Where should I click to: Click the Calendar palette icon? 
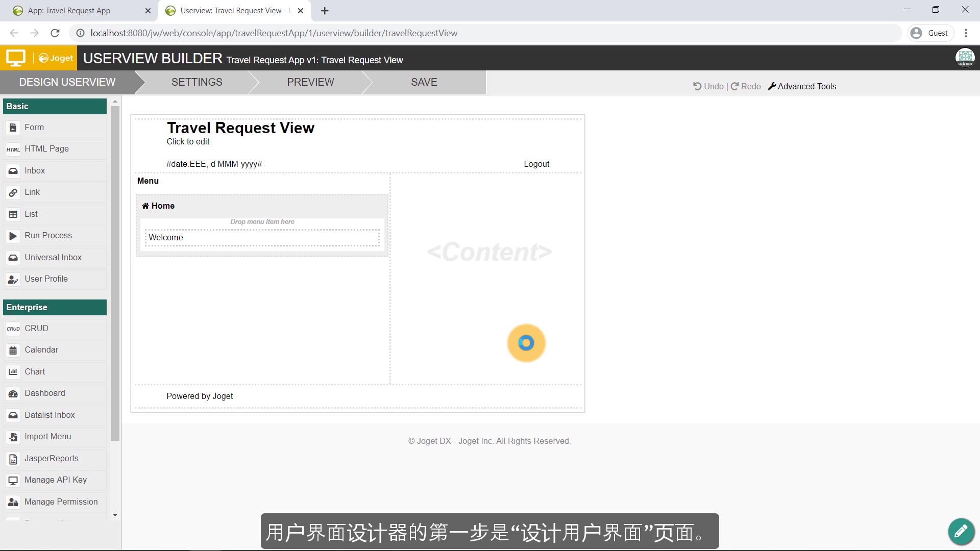(13, 350)
